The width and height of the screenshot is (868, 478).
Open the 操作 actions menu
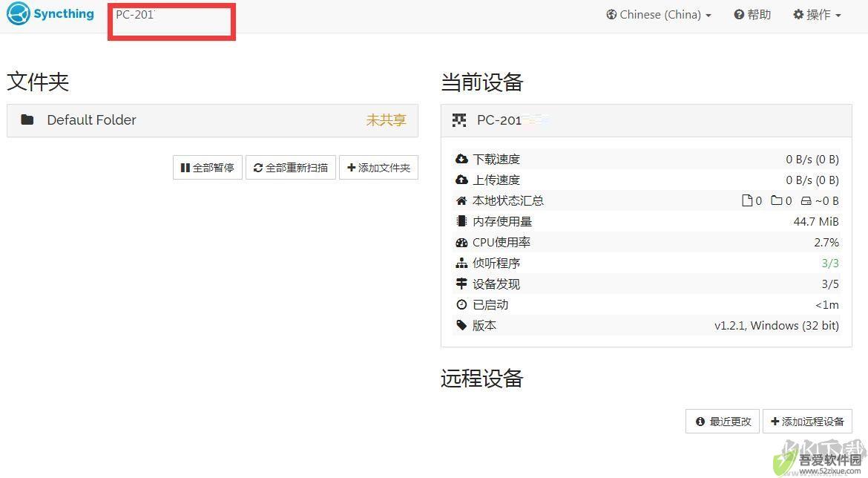point(817,15)
